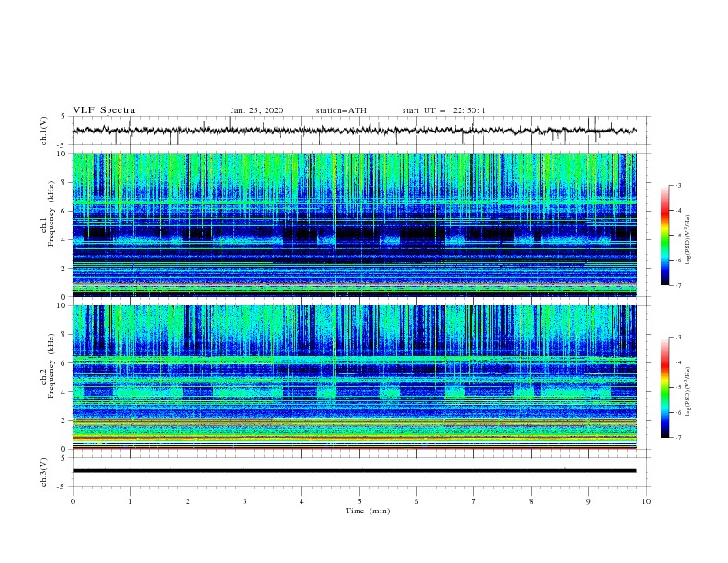Click the lower color scale bar for ch.2
This screenshot has width=728, height=563.
[x=665, y=387]
